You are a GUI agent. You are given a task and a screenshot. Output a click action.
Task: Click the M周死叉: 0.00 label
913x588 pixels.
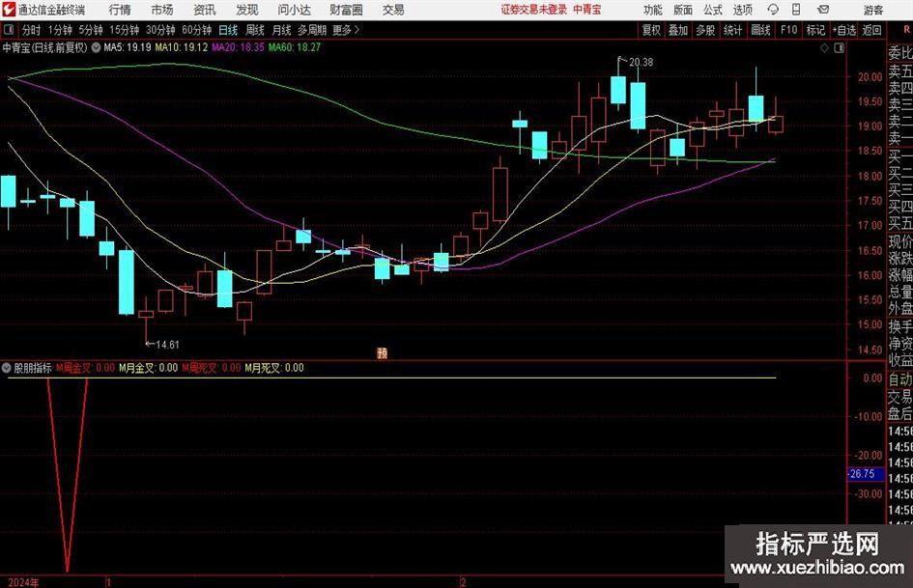(x=212, y=368)
